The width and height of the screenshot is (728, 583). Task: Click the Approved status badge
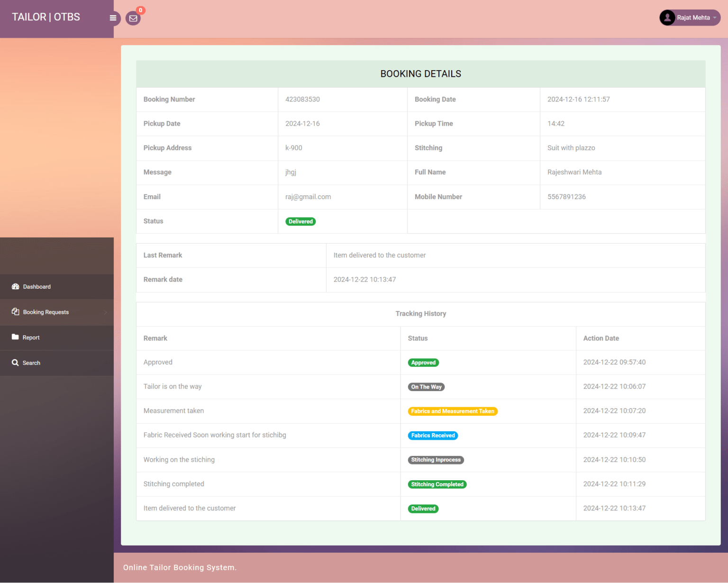(423, 362)
